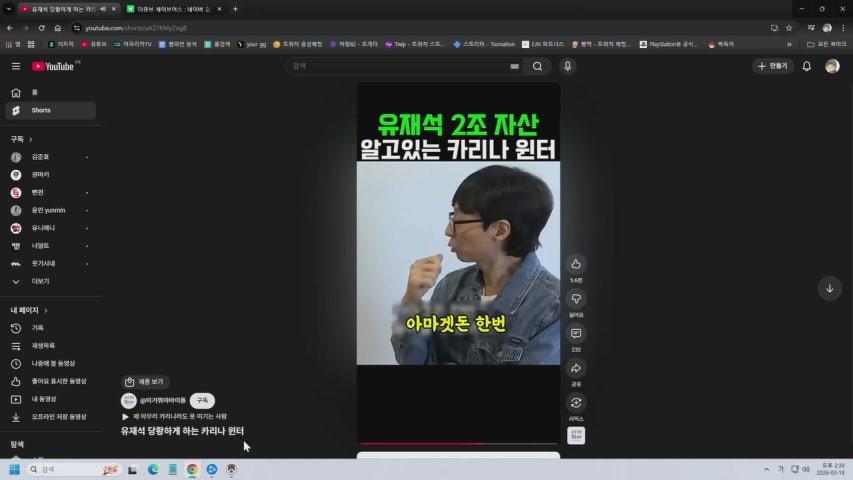Open the 모든 북마크 all bookmarks folder
Viewport: 853px width, 480px height.
pyautogui.click(x=826, y=45)
